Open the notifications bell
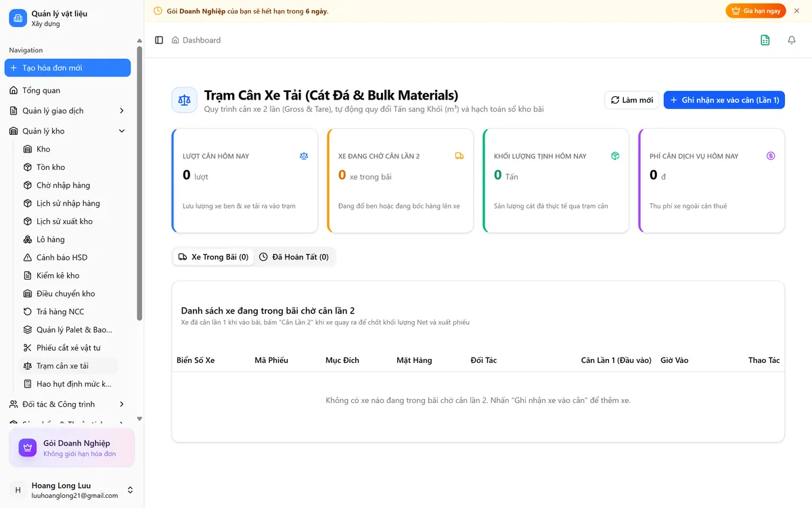The height and width of the screenshot is (508, 812). tap(792, 40)
